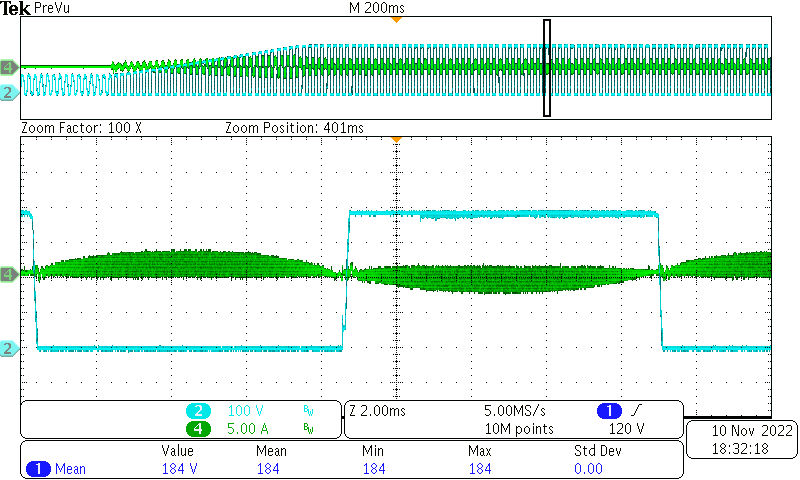Click the M 200ms timebase readout
800x480 pixels.
click(372, 7)
